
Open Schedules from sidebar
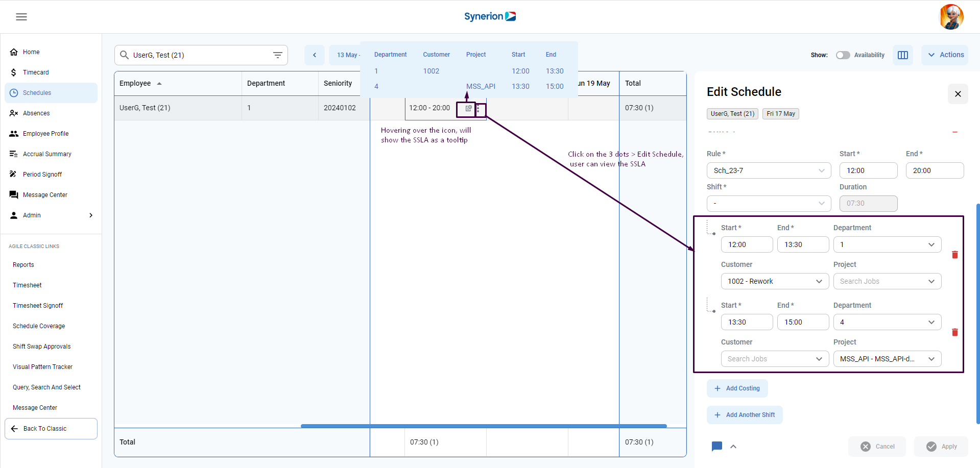click(51, 93)
